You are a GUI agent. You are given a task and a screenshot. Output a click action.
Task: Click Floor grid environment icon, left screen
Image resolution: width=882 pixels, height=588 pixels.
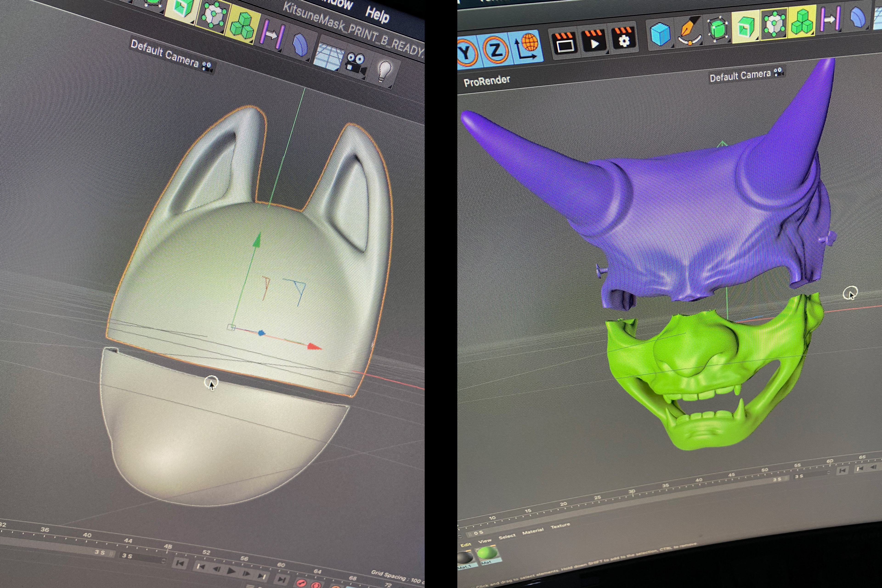click(328, 57)
